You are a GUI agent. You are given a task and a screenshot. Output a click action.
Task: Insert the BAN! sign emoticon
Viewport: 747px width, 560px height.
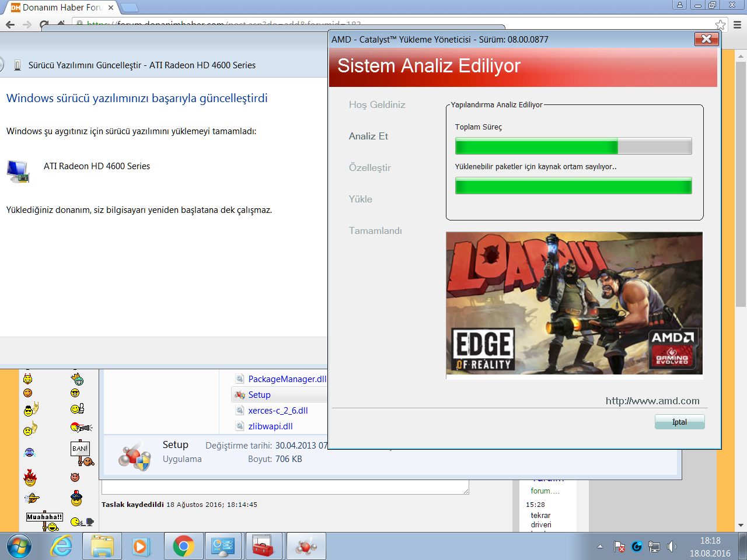pyautogui.click(x=82, y=454)
